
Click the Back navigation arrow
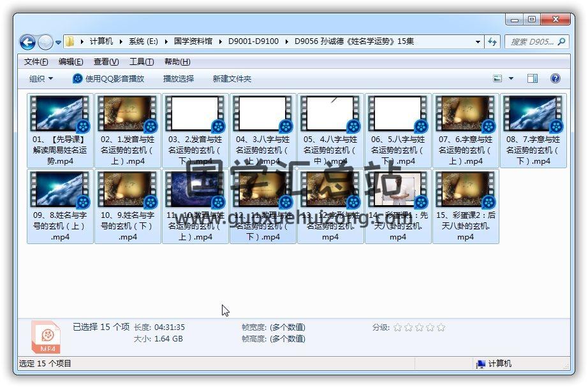[27, 42]
